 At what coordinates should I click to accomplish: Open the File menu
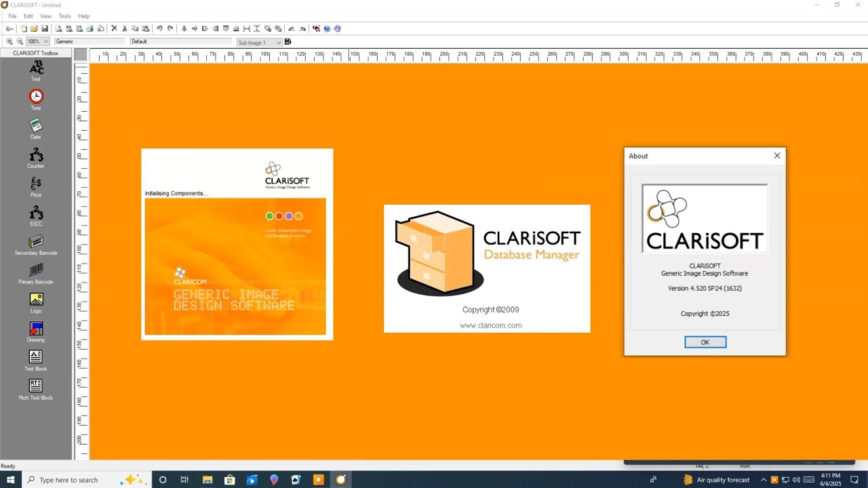click(x=12, y=16)
